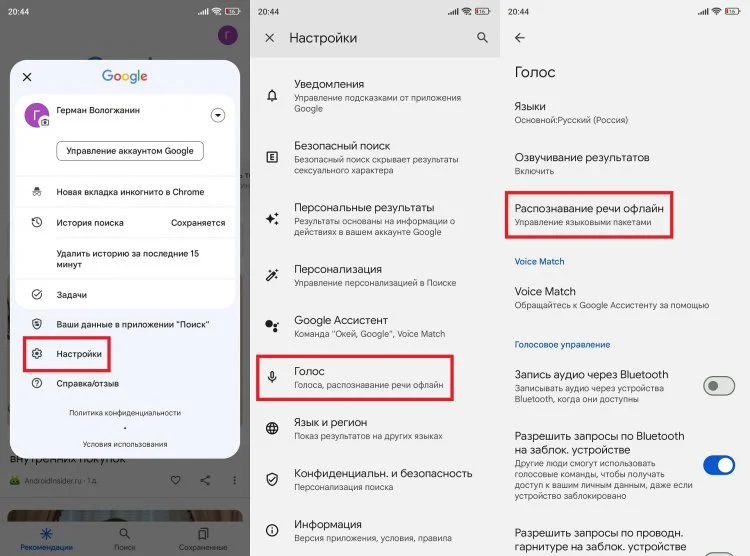This screenshot has width=750, height=556.
Task: Enable Запись аудио через Bluetooth switch
Action: tap(718, 386)
